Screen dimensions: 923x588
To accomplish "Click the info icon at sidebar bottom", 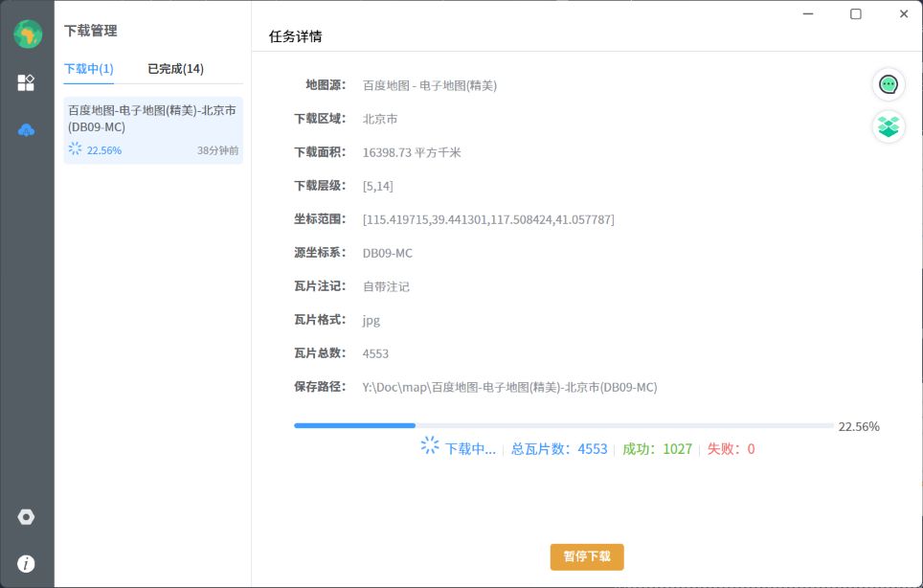I will [27, 564].
